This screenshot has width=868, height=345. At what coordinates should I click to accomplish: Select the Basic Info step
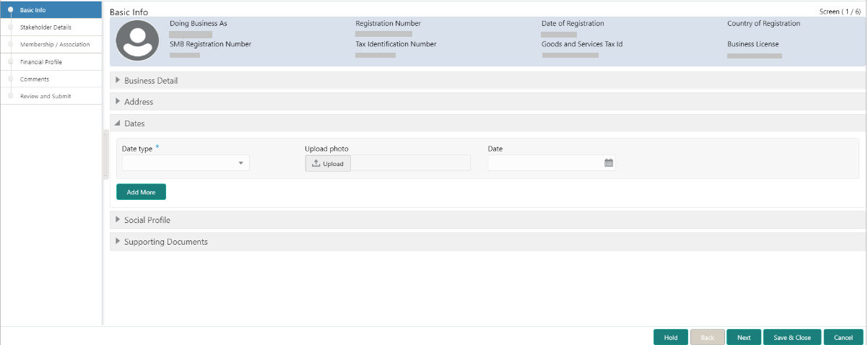click(x=51, y=10)
